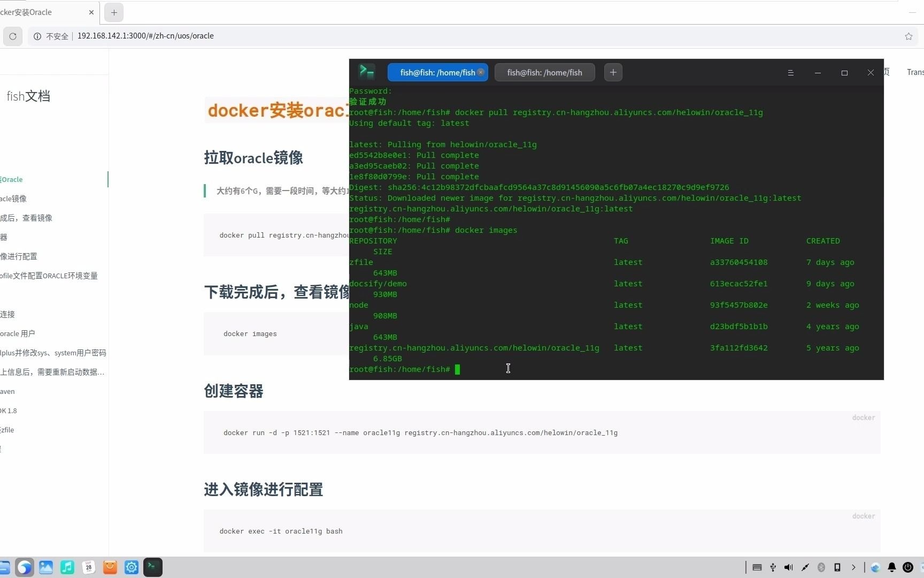Image resolution: width=924 pixels, height=578 pixels.
Task: Open the terminal hamburger menu
Action: click(x=791, y=73)
